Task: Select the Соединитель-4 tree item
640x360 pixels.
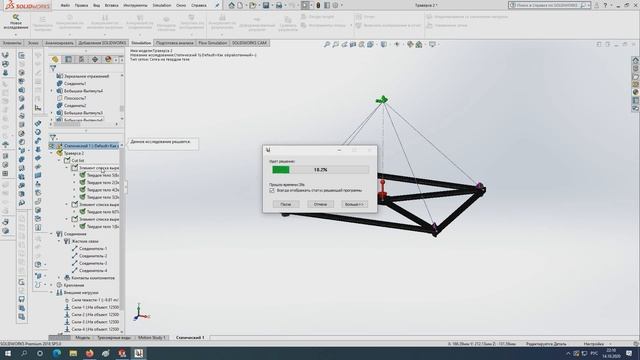Action: (x=93, y=271)
